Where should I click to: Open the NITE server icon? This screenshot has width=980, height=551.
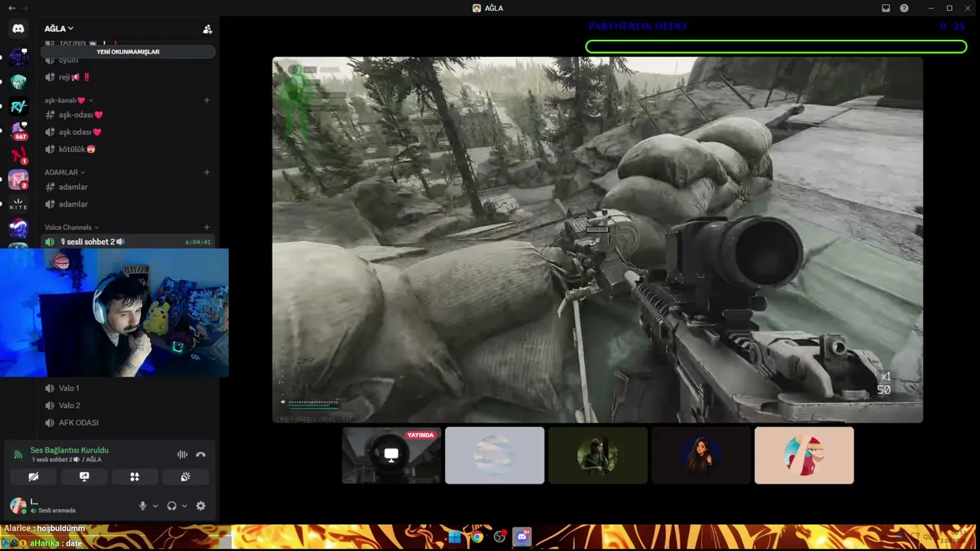[x=18, y=204]
